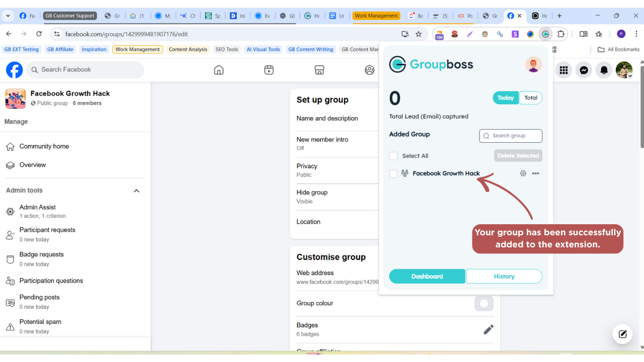Open settings gear for Facebook Growth Hack group
The image size is (644, 362).
tap(523, 173)
